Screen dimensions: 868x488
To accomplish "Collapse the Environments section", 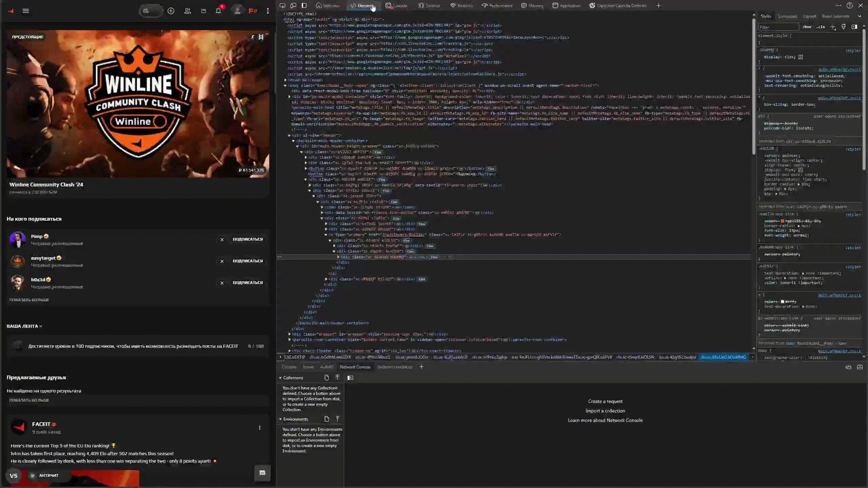I will click(x=280, y=419).
